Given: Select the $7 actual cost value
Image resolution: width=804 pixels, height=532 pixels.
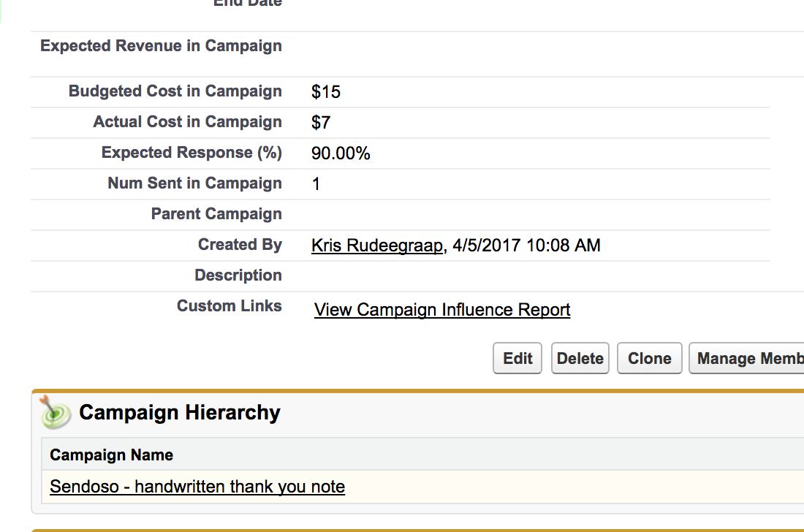Looking at the screenshot, I should click(321, 123).
